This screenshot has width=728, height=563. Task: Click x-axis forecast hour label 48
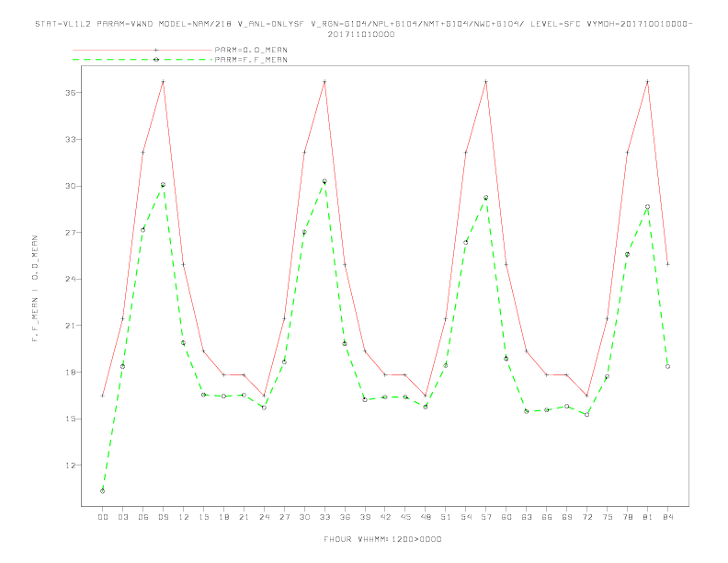[426, 517]
